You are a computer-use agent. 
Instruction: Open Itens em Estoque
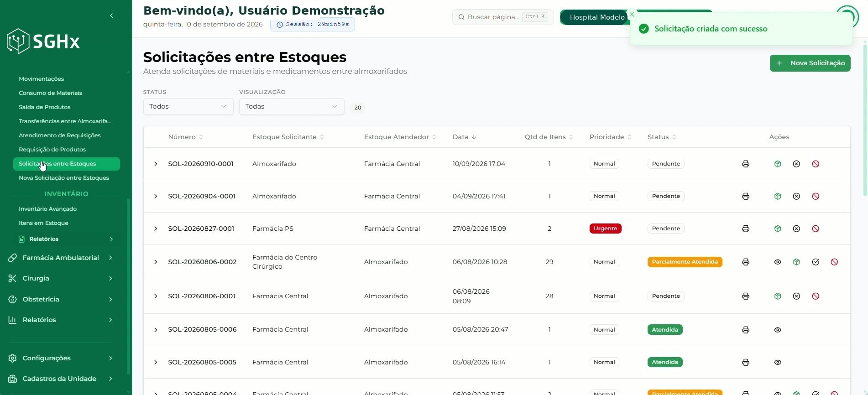pos(43,223)
